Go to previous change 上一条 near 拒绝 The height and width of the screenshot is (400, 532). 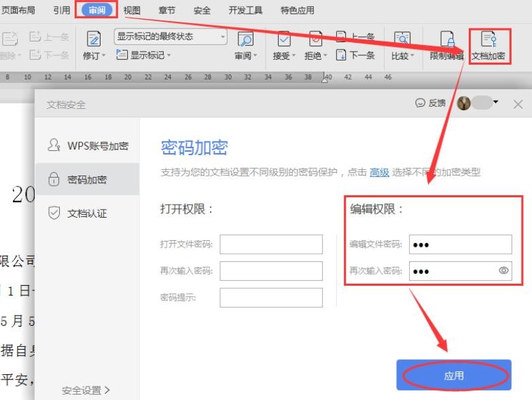click(x=355, y=37)
